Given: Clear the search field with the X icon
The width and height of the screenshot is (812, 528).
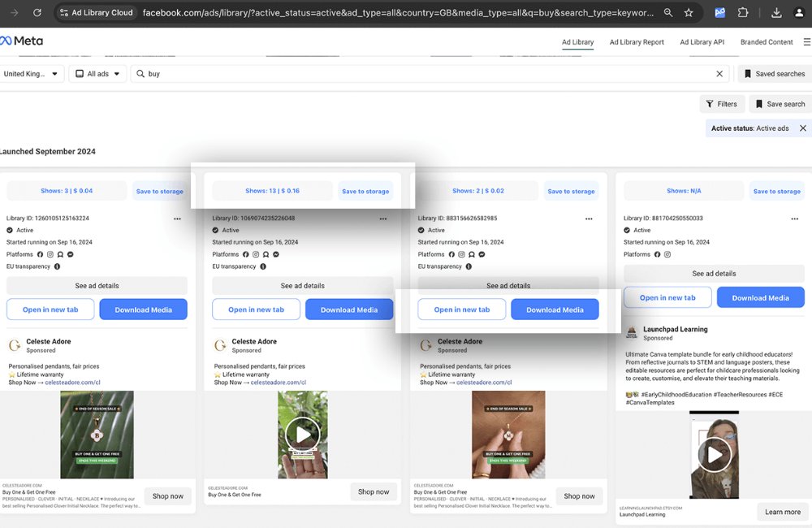Looking at the screenshot, I should [719, 74].
